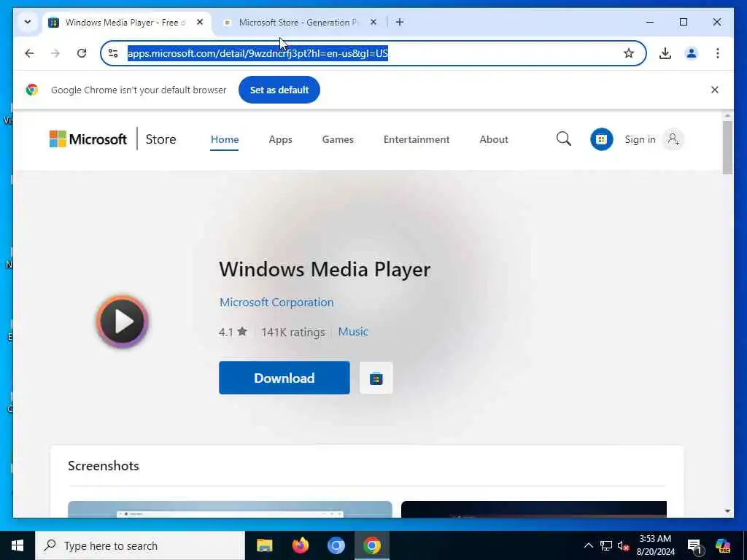747x560 pixels.
Task: Open the Windows Start button
Action: pos(18,545)
